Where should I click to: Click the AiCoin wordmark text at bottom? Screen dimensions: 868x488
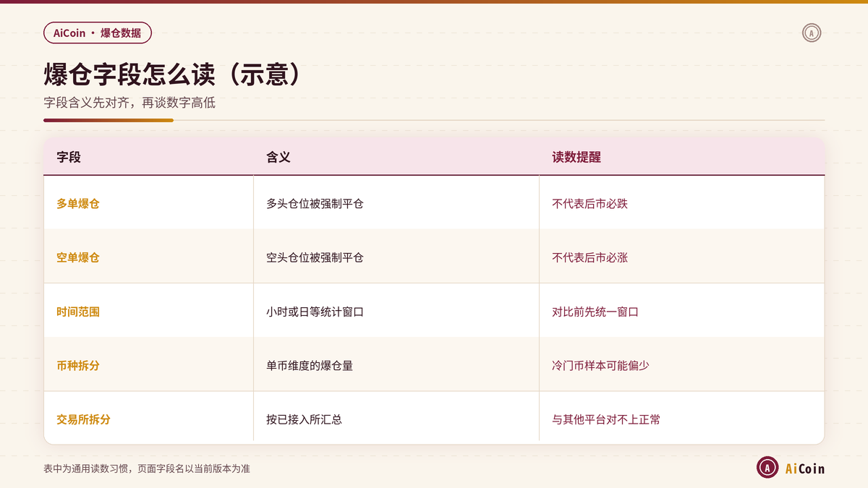(x=805, y=468)
